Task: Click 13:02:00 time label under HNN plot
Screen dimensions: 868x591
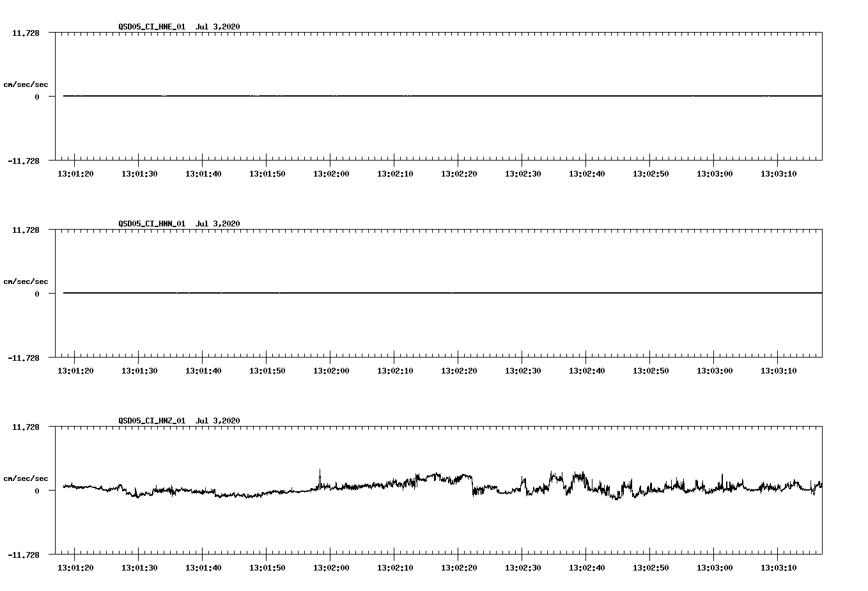Action: coord(331,371)
